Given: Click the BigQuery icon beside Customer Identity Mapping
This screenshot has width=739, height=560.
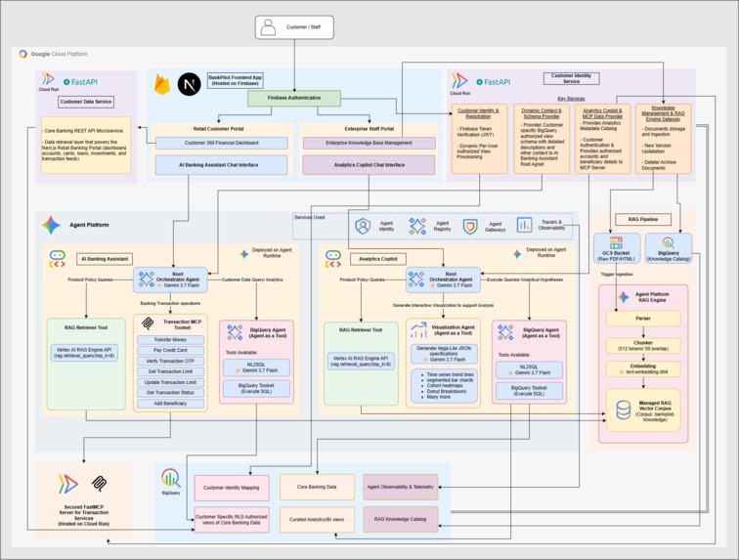Looking at the screenshot, I should [x=171, y=478].
